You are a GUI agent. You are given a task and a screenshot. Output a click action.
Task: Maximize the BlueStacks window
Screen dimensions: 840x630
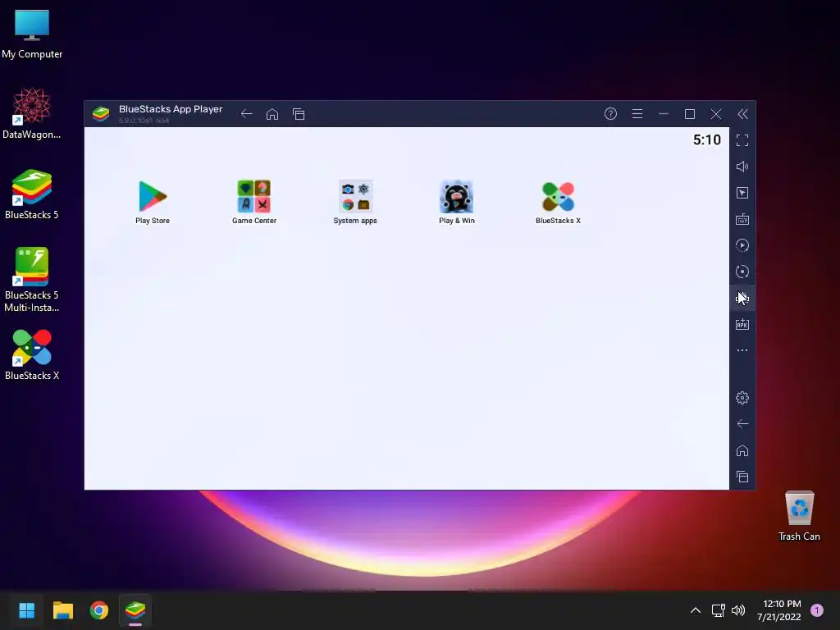690,113
